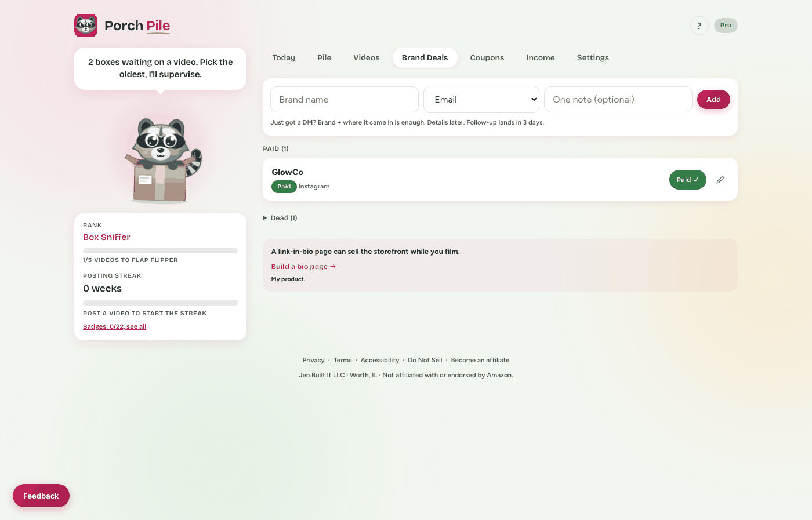Open the Feedback button

(41, 496)
